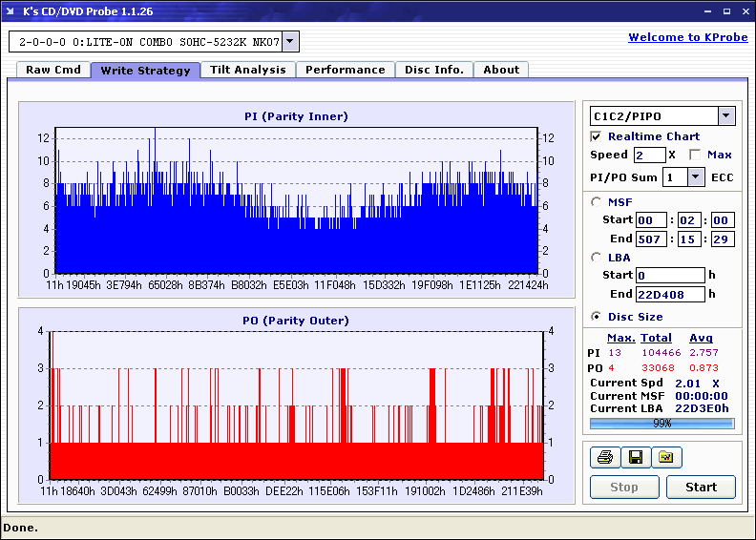756x540 pixels.
Task: Toggle the Max speed checkbox
Action: pos(695,155)
